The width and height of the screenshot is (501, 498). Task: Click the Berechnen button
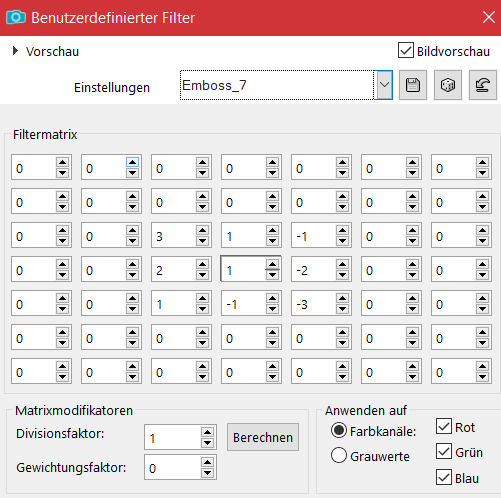[263, 437]
